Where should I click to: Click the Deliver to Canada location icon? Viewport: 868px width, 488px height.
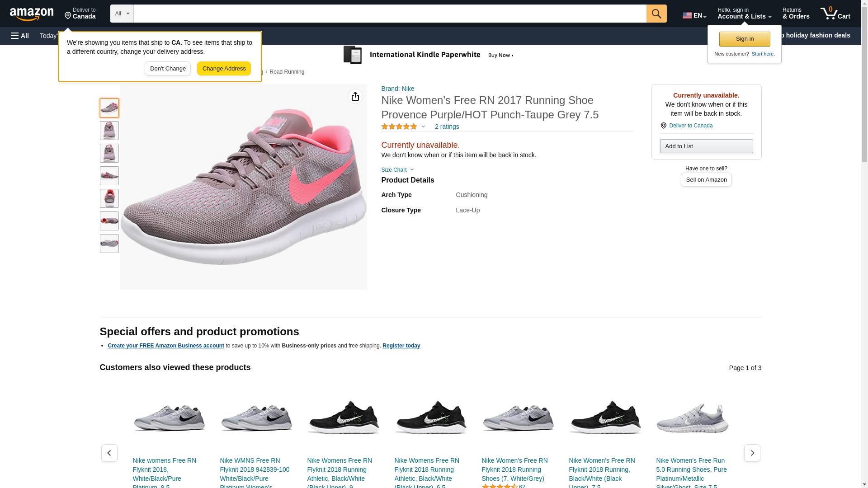click(663, 126)
